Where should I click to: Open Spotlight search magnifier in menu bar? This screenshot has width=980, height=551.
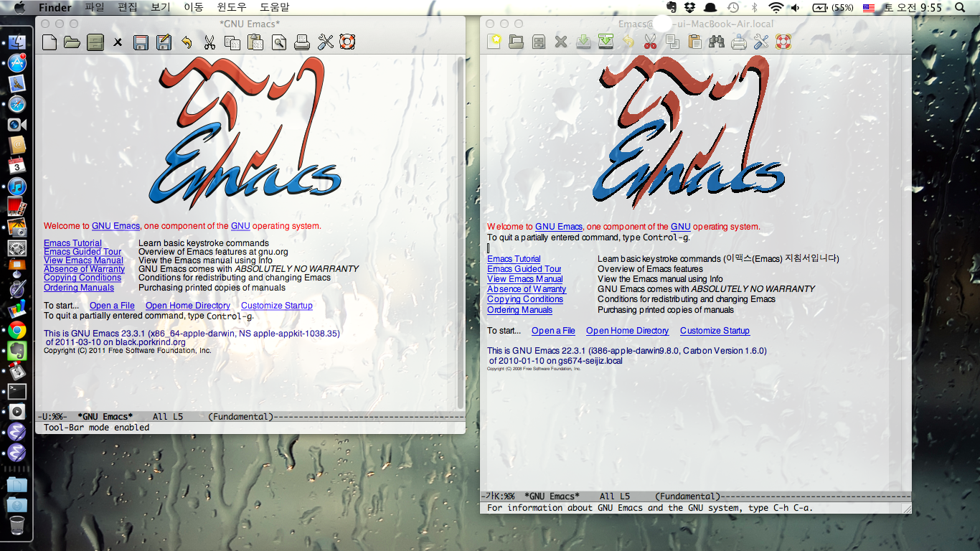coord(961,7)
